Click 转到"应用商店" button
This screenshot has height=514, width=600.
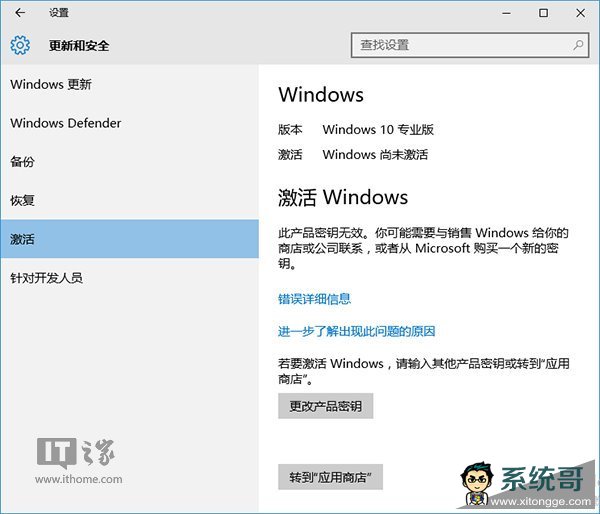click(x=330, y=477)
